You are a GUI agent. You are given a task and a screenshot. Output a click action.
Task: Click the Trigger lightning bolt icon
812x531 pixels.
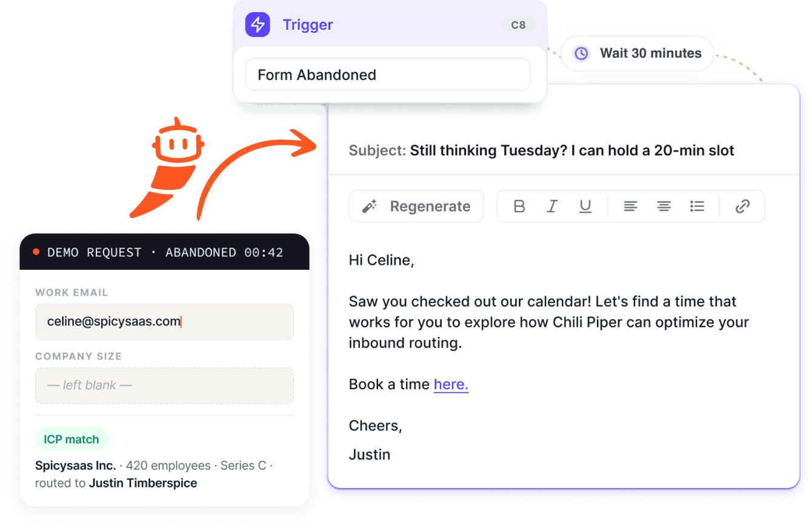pyautogui.click(x=258, y=25)
